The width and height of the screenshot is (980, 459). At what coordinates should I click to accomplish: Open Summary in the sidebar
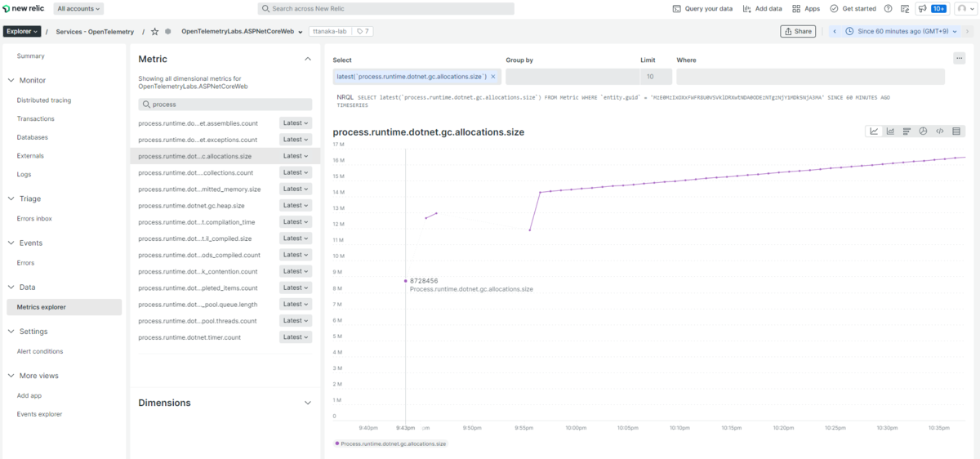pyautogui.click(x=31, y=56)
